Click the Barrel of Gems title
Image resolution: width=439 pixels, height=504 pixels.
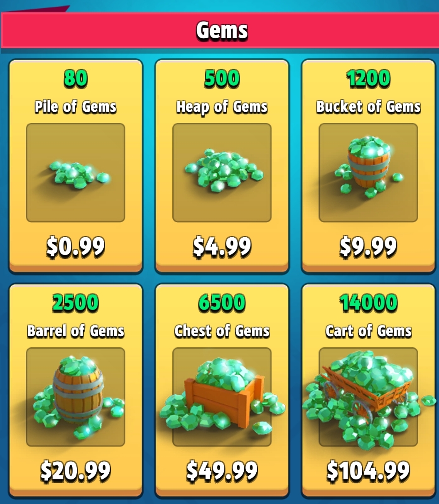click(76, 331)
